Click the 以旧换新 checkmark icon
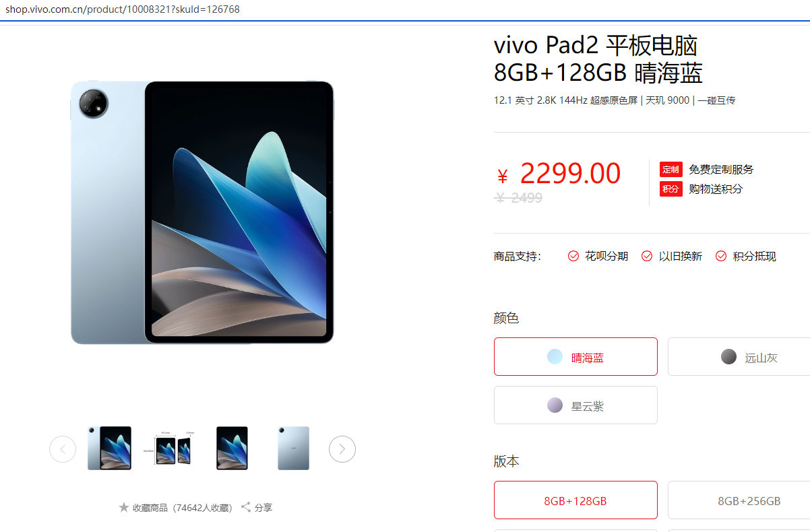The image size is (810, 532). 647,256
